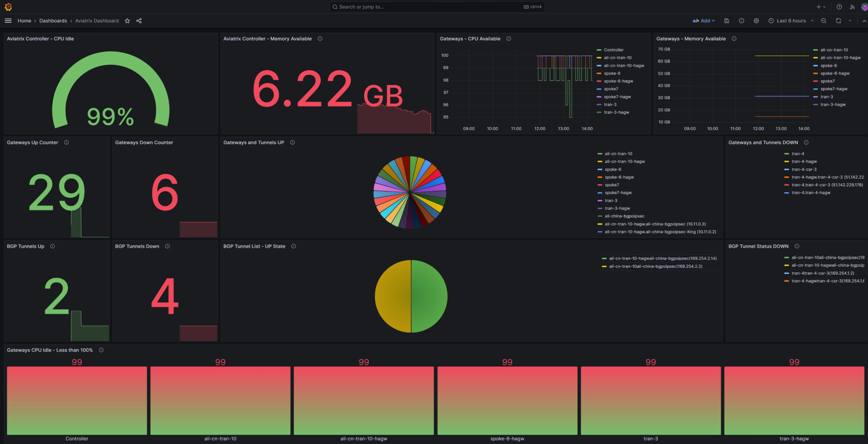Click the BGP Tunnels Down value 4
The width and height of the screenshot is (868, 444).
(x=165, y=296)
